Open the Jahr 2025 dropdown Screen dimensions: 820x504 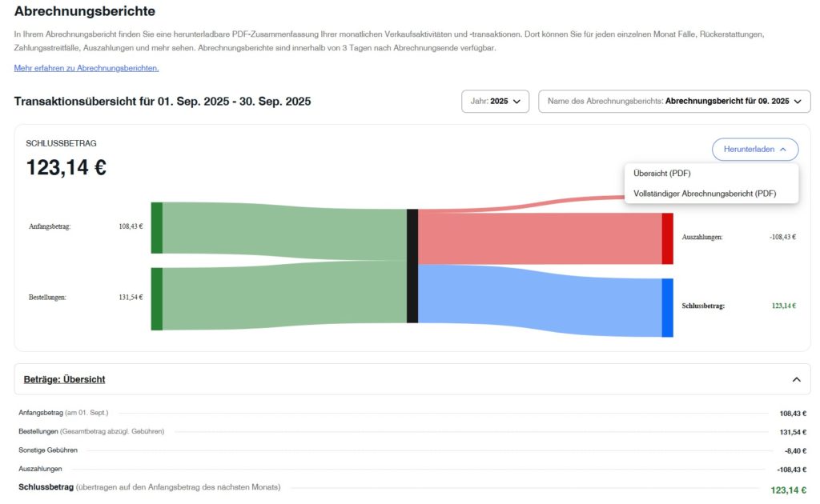[495, 102]
